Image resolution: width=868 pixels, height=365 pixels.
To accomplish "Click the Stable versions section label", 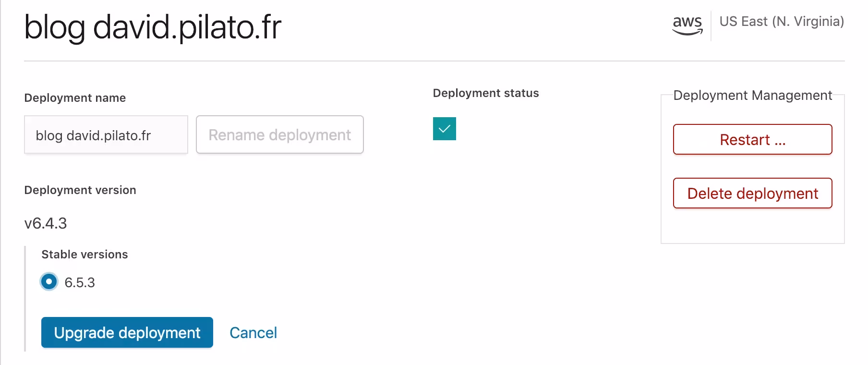I will coord(84,254).
